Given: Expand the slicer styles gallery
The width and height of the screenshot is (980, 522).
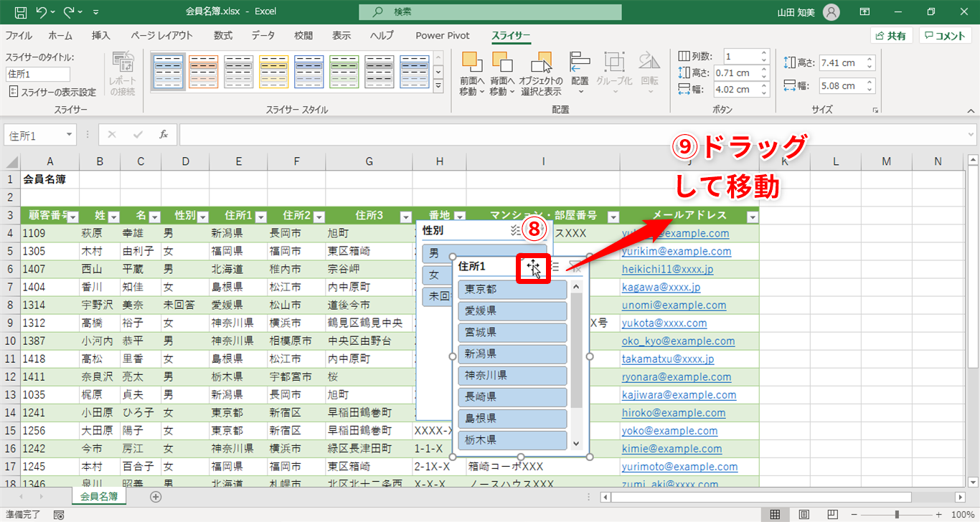Looking at the screenshot, I should click(438, 86).
